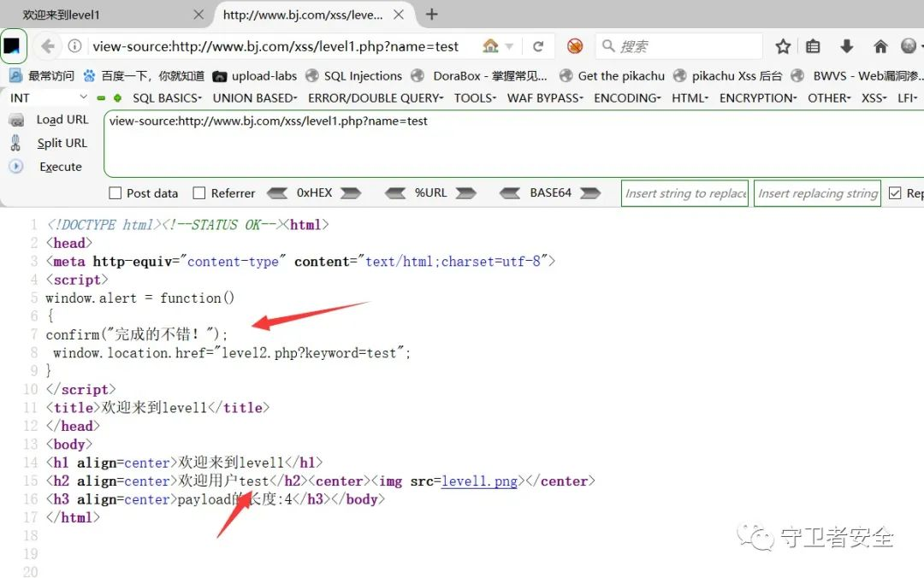Click the HackBar Execute icon

point(15,167)
